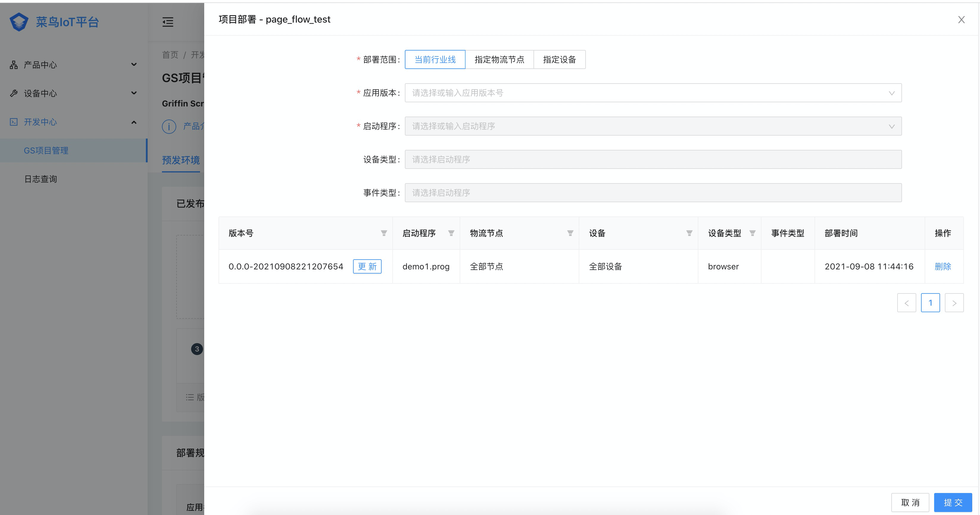Click the 菜鸟IoT平台 logo icon
The image size is (980, 515).
[19, 22]
